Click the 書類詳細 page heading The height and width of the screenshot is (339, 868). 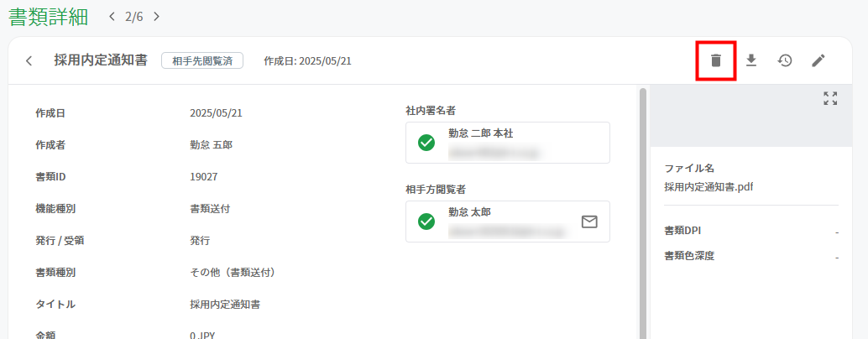click(x=48, y=17)
